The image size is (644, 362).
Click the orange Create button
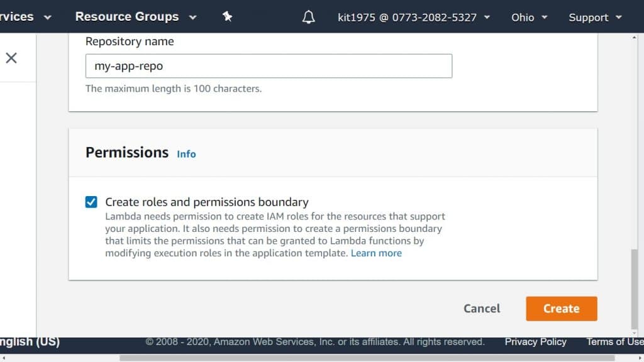[x=561, y=309]
